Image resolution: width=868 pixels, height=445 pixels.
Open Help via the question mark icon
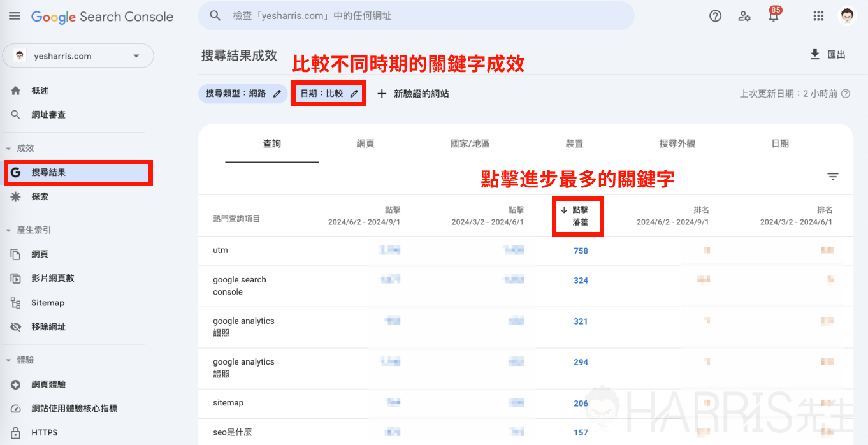point(715,16)
